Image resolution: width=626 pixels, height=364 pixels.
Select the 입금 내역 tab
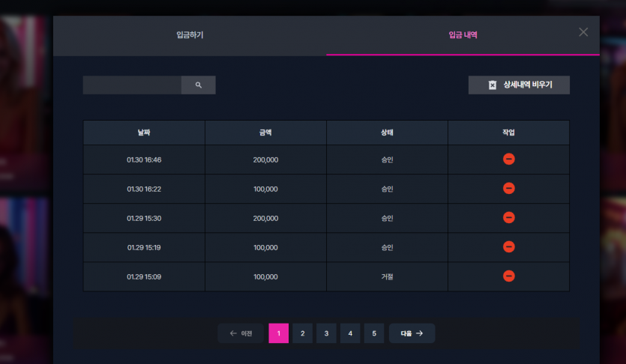click(x=463, y=35)
